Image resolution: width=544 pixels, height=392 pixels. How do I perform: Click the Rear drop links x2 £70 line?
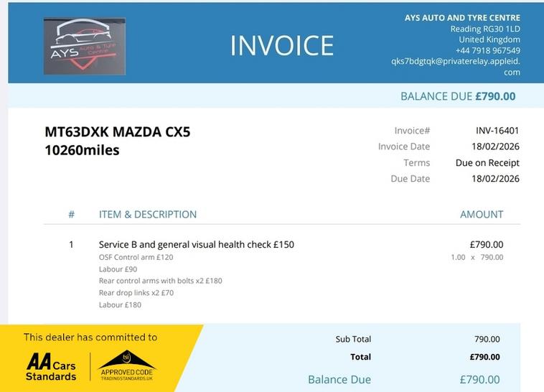click(136, 293)
